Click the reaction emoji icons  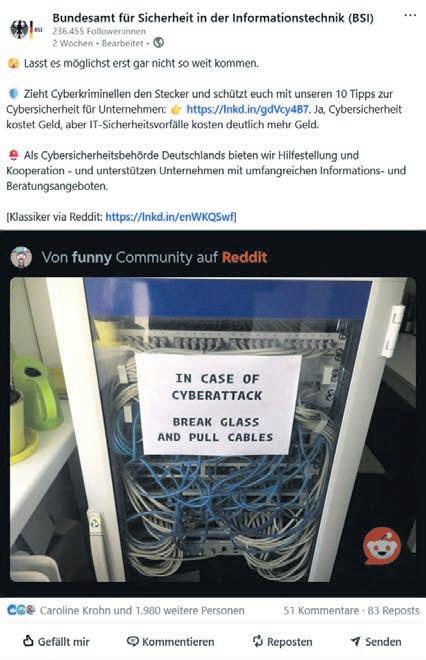click(x=21, y=610)
